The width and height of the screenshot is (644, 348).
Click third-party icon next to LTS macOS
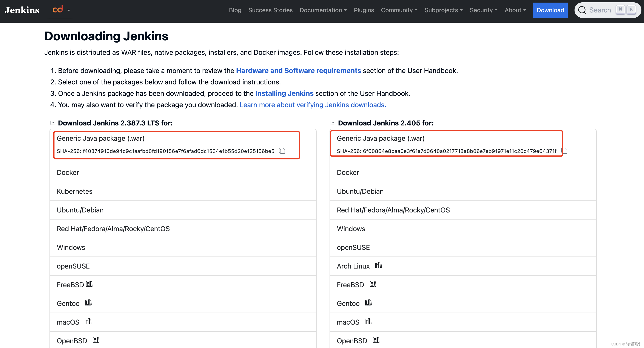click(88, 322)
